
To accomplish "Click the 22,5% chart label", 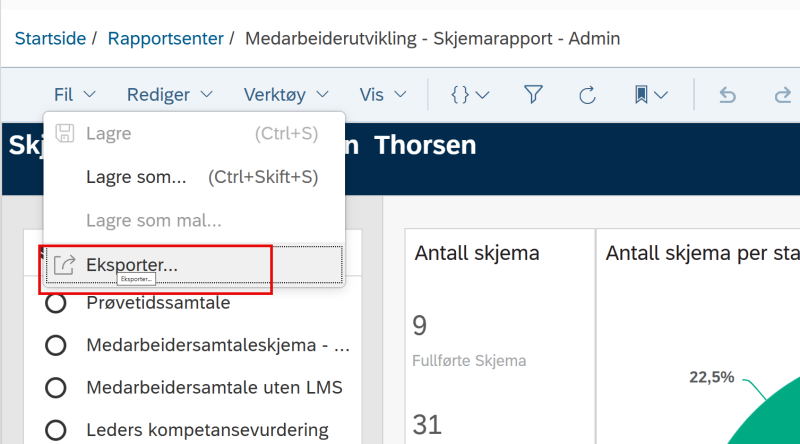I will 712,377.
